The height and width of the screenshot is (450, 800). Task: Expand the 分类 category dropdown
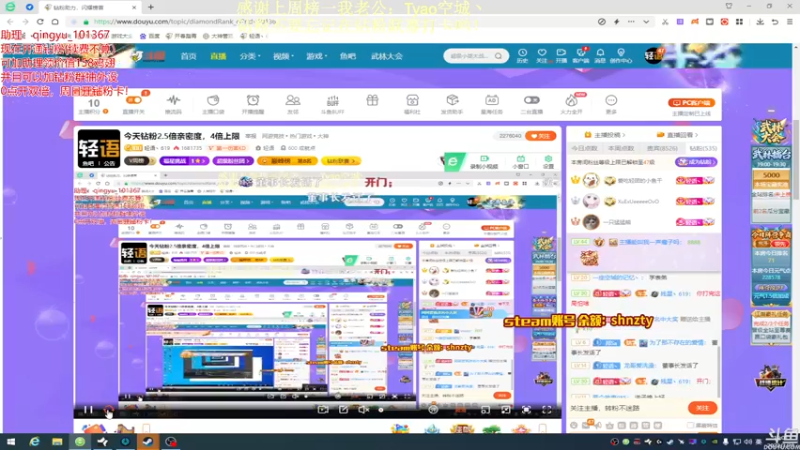250,56
